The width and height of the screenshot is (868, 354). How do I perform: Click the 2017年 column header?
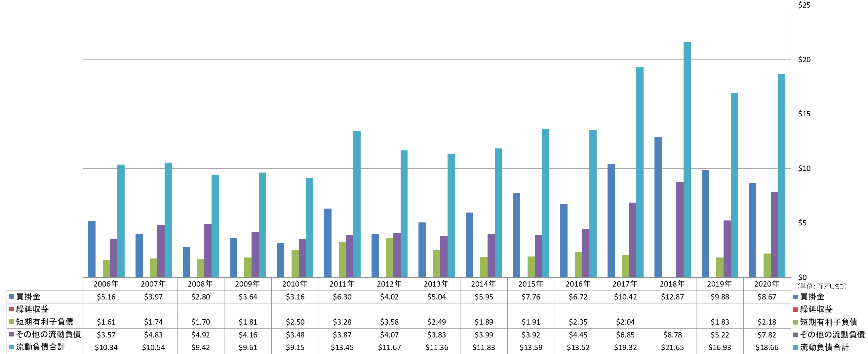[x=625, y=284]
